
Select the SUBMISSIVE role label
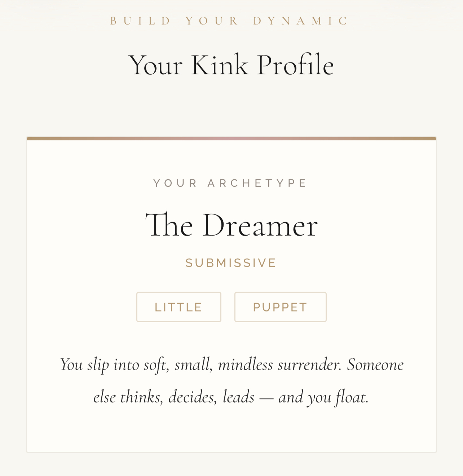coord(231,263)
